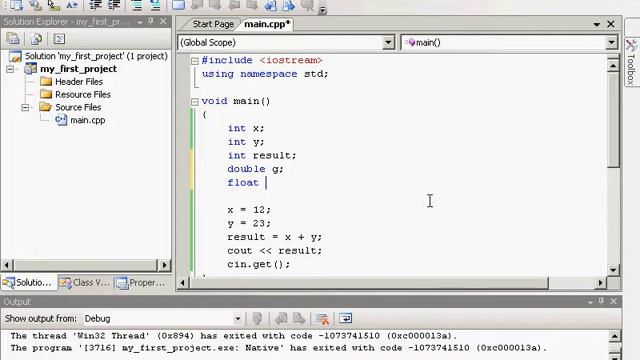Open the Toolbox side panel

coord(631,62)
